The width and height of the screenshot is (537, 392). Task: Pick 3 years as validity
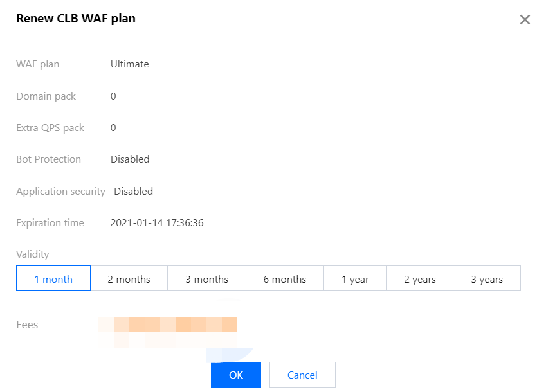(487, 279)
